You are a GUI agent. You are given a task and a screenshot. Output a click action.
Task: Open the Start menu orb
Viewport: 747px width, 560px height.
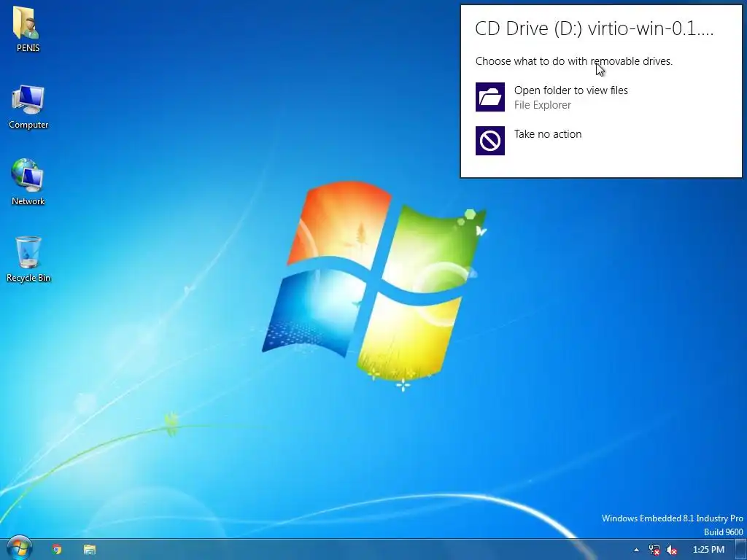pyautogui.click(x=20, y=548)
